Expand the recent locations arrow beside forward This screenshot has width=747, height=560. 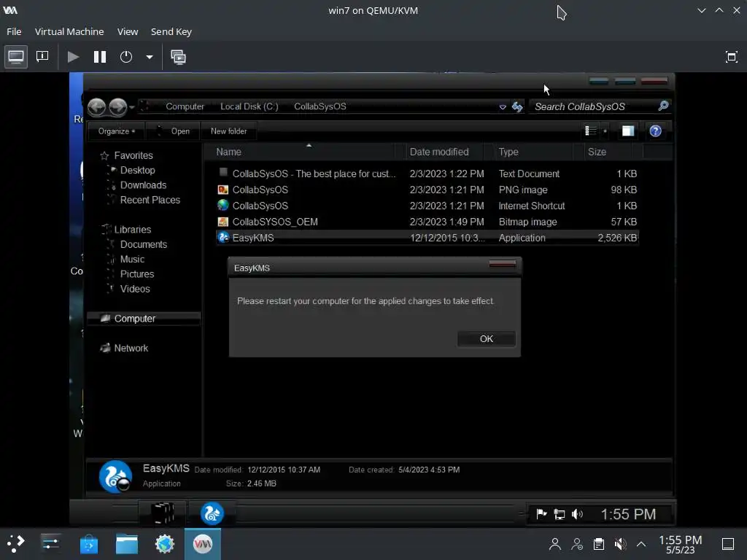(x=132, y=107)
